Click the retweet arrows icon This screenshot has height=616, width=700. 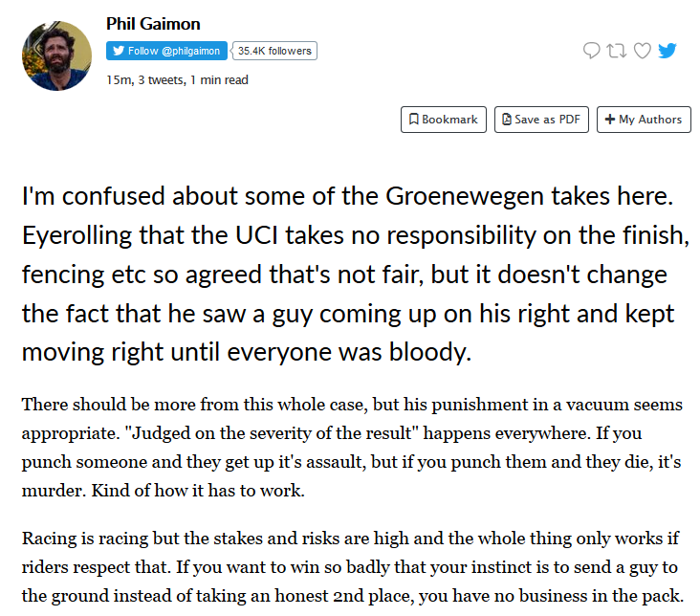[617, 51]
